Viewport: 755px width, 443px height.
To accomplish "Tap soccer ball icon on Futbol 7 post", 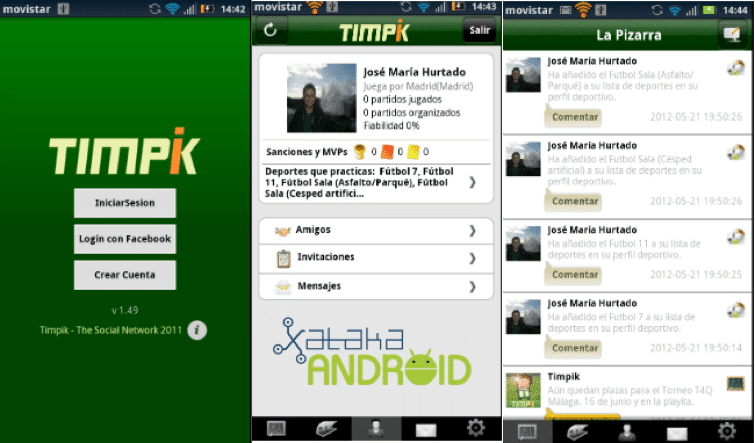I will 736,310.
